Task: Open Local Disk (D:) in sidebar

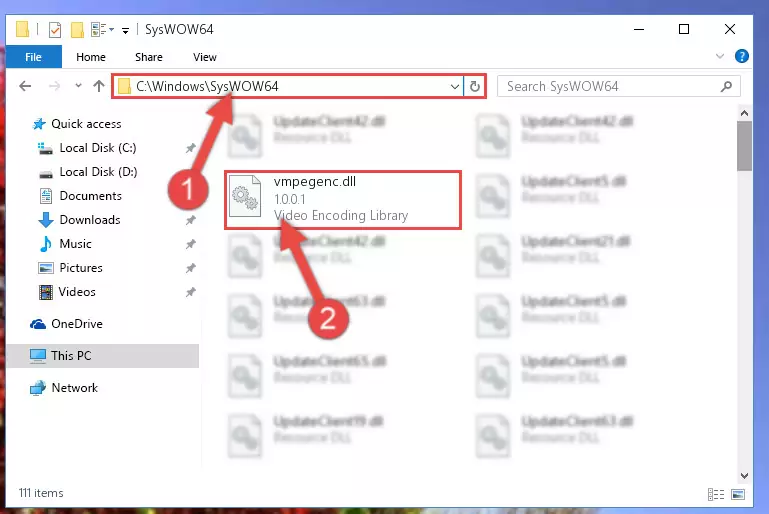Action: (x=98, y=172)
